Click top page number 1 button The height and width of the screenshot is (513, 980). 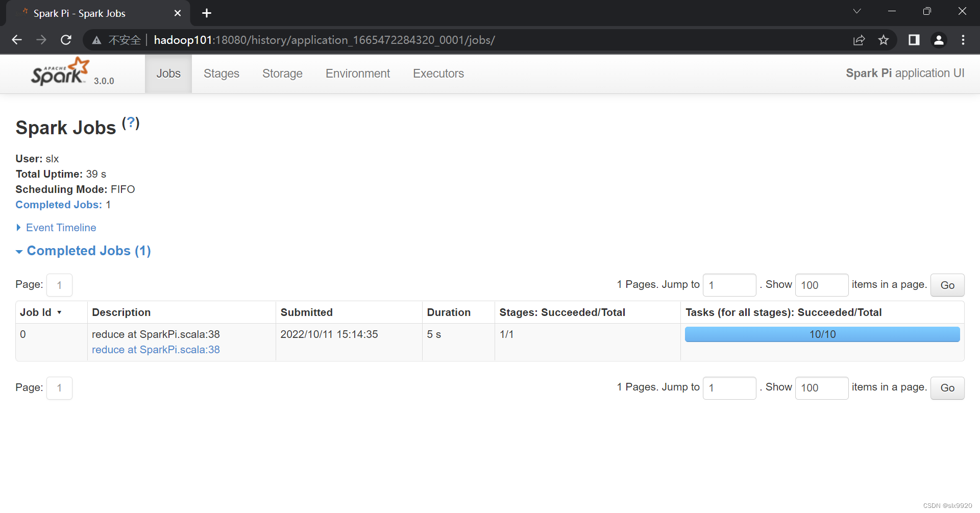click(59, 285)
